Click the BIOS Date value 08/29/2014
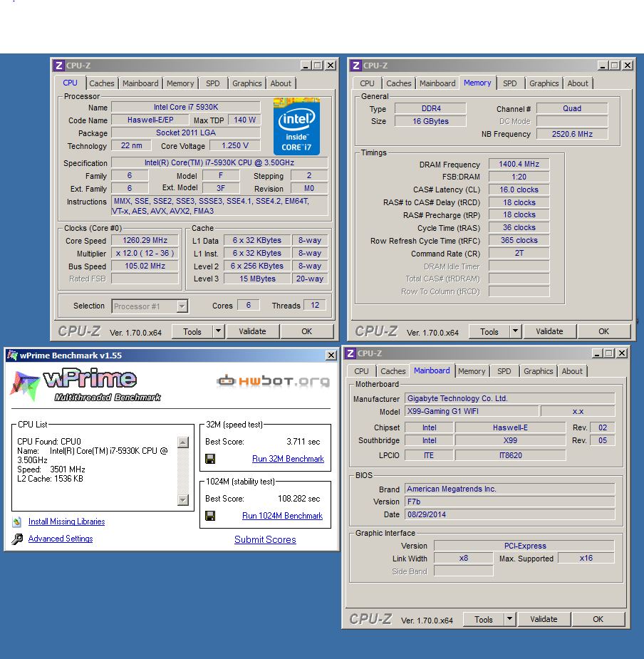 [509, 514]
